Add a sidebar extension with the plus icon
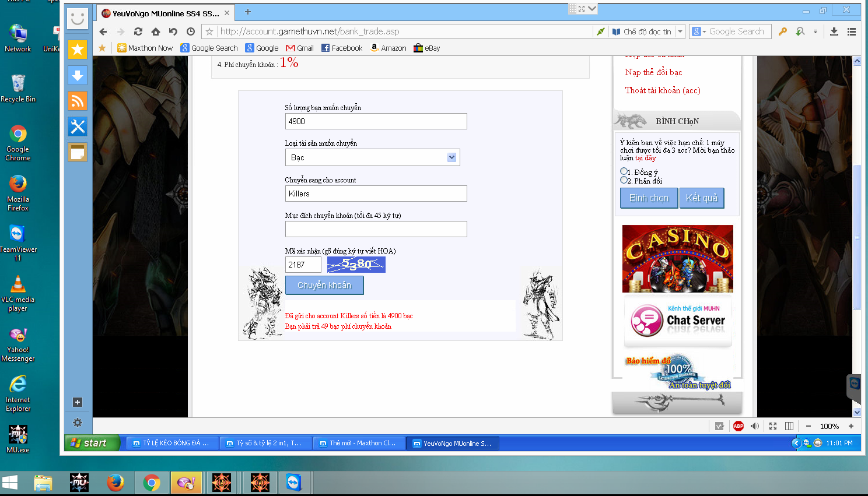 pyautogui.click(x=78, y=402)
